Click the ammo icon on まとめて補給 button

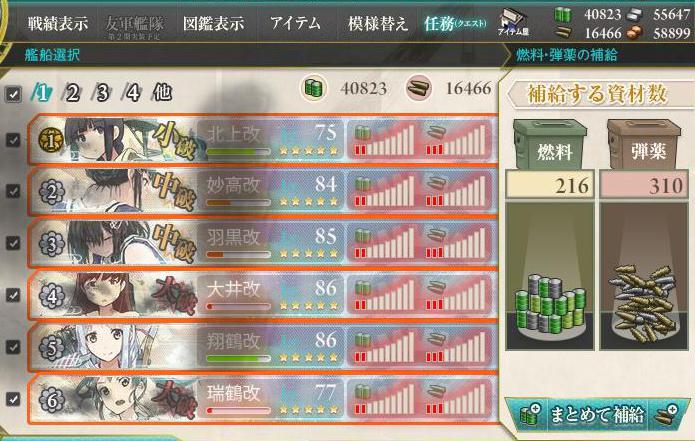click(x=667, y=415)
